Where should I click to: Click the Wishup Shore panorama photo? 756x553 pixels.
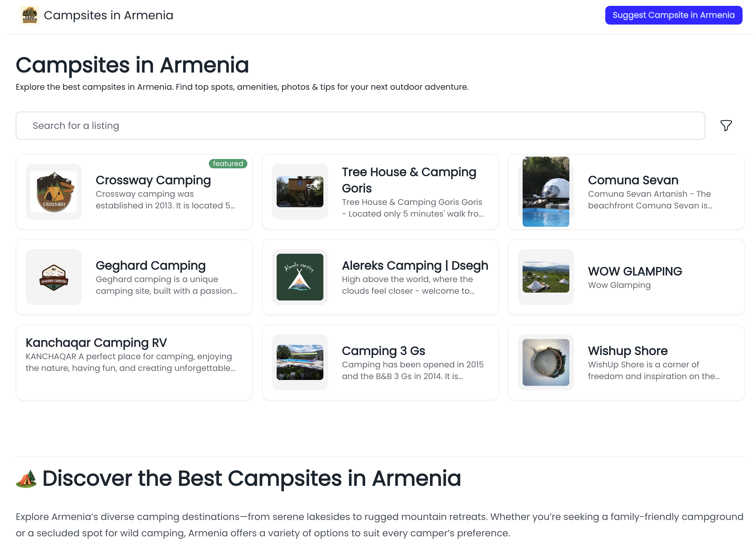point(546,362)
